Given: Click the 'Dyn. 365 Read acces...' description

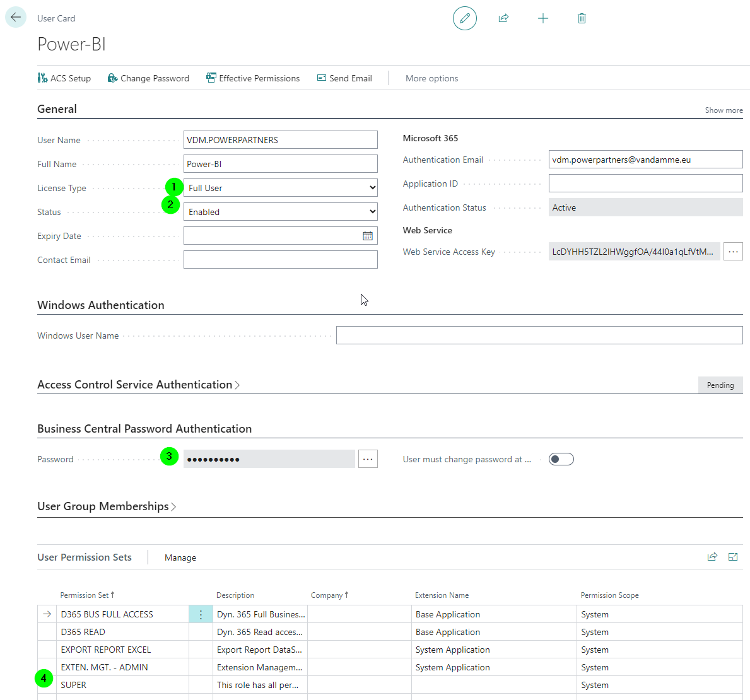Looking at the screenshot, I should [x=260, y=632].
